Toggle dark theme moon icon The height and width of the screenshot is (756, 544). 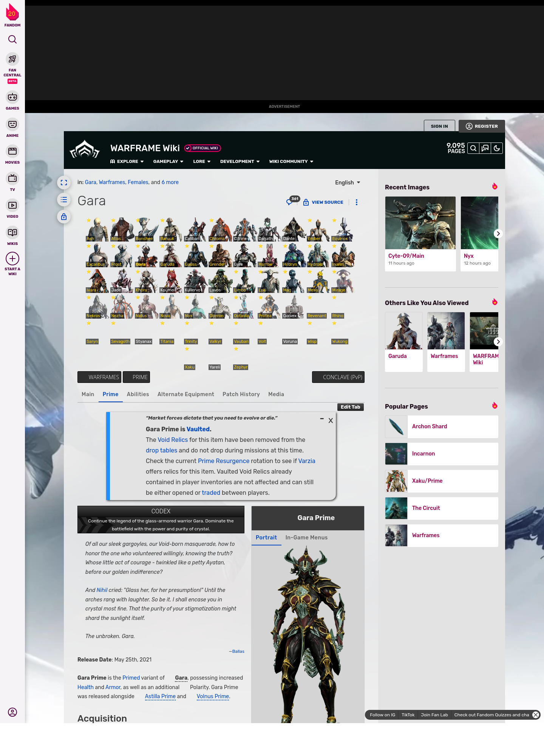(x=497, y=148)
